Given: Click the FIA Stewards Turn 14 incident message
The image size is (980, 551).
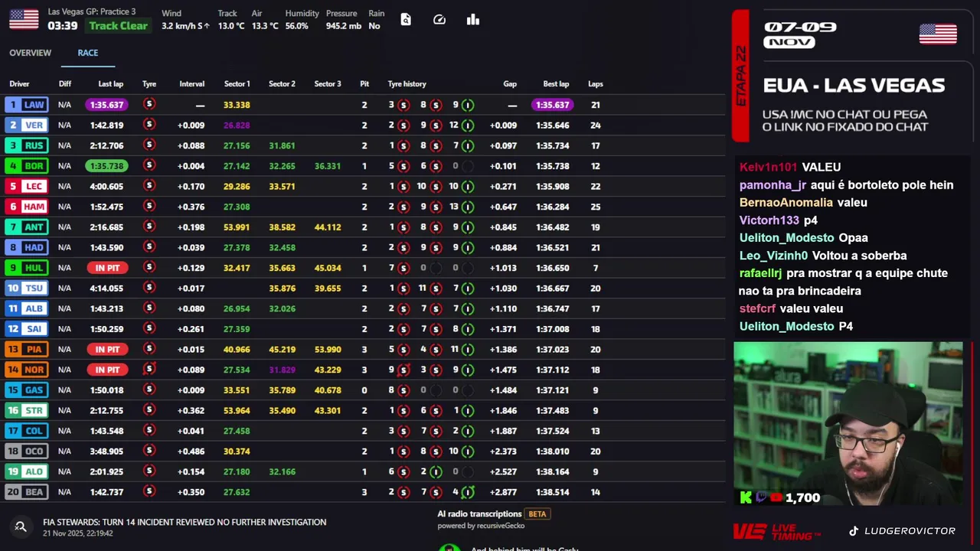Looking at the screenshot, I should pyautogui.click(x=185, y=522).
